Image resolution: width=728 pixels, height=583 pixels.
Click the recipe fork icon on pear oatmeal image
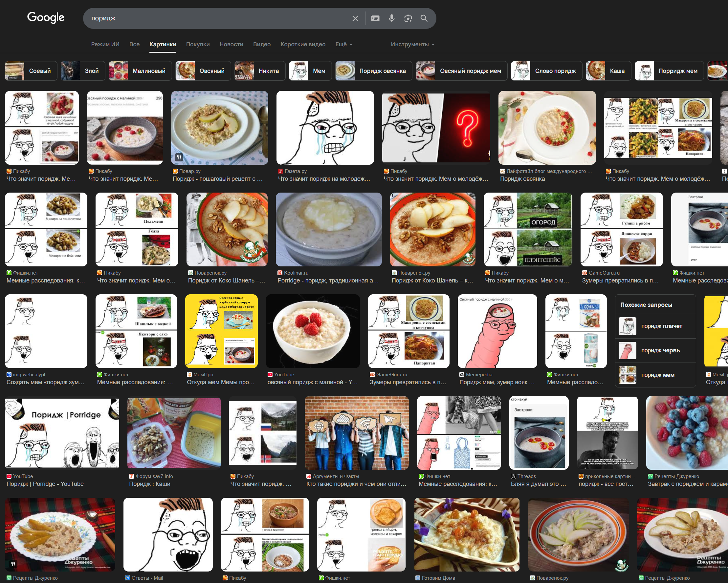pyautogui.click(x=179, y=157)
